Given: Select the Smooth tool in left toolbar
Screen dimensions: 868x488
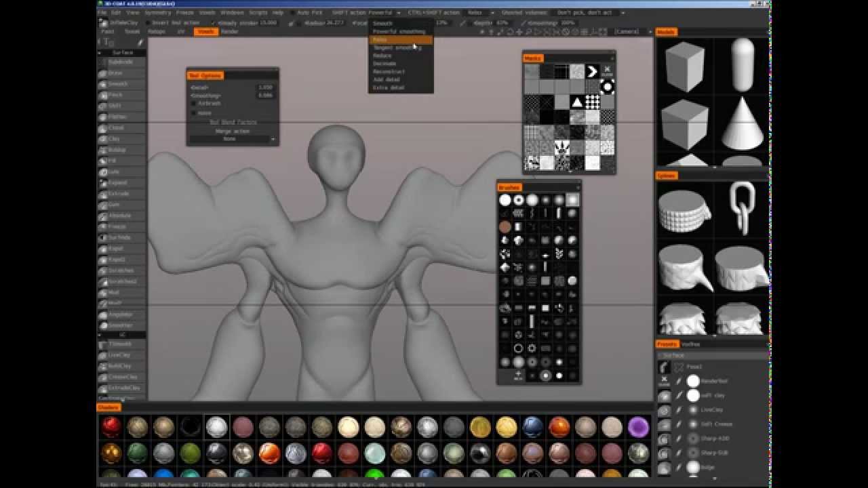Looking at the screenshot, I should point(123,84).
